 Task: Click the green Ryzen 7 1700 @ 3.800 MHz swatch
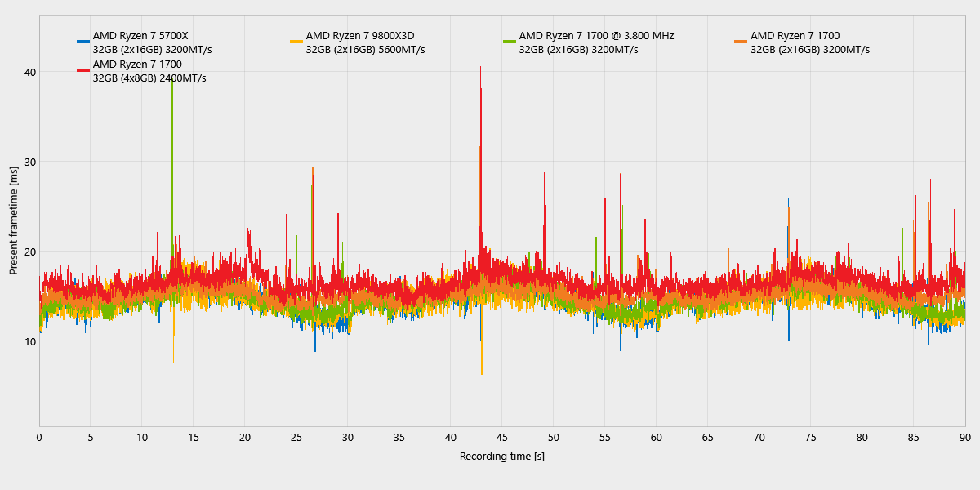[x=510, y=42]
